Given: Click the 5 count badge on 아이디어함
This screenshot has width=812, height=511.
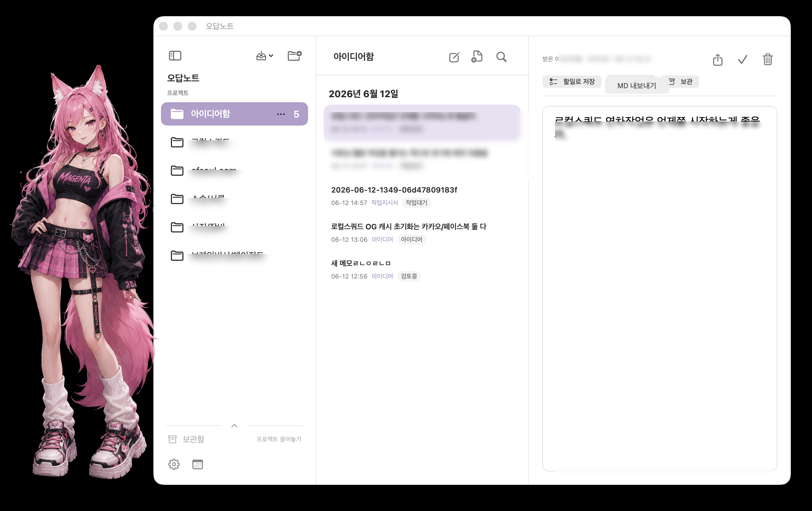Looking at the screenshot, I should coord(296,114).
